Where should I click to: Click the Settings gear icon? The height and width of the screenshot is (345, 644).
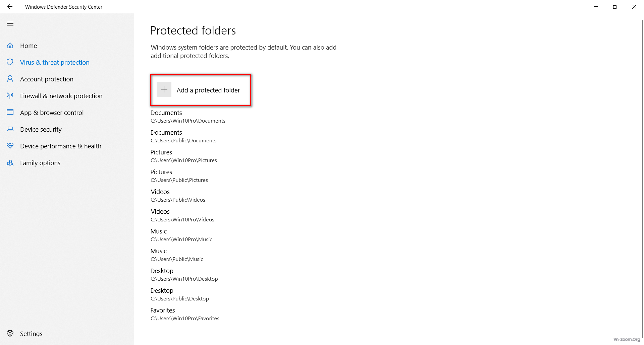10,334
